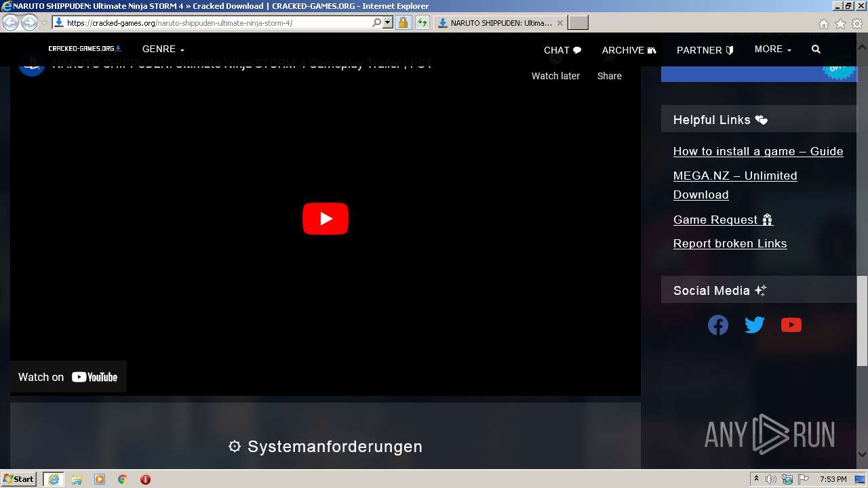Image resolution: width=868 pixels, height=488 pixels.
Task: Open the Game Request link
Action: point(723,220)
